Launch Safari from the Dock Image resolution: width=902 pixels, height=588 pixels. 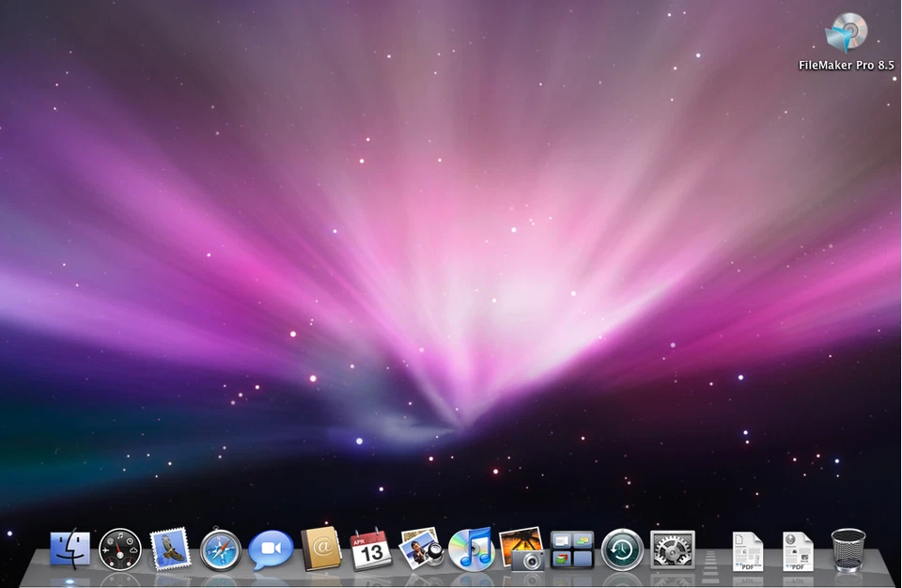pyautogui.click(x=220, y=549)
